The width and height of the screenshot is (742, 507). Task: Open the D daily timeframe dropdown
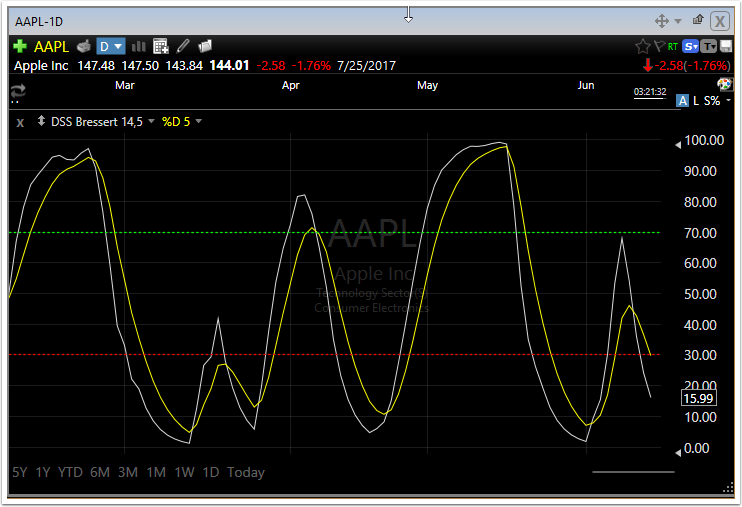coord(111,46)
